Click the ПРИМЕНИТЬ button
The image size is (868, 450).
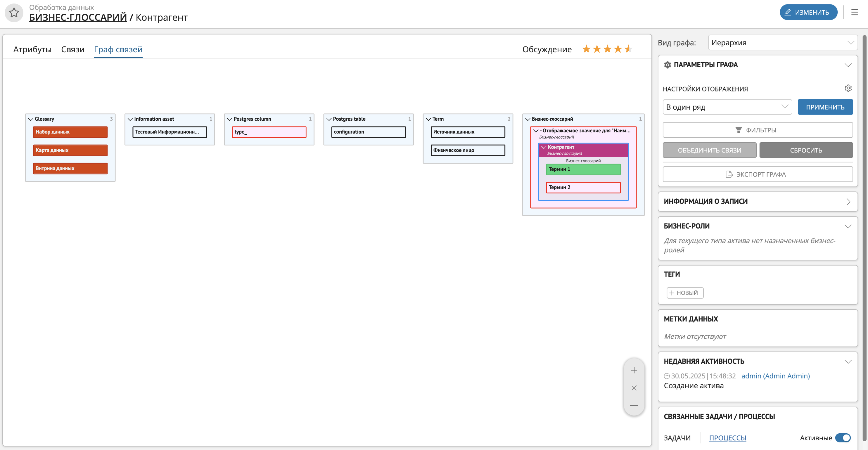pyautogui.click(x=825, y=107)
